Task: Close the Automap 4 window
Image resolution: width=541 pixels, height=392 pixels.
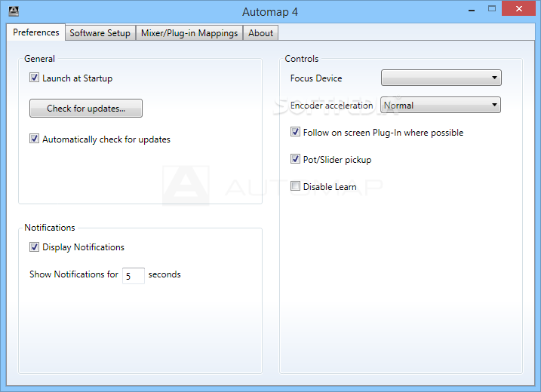Action: click(518, 8)
